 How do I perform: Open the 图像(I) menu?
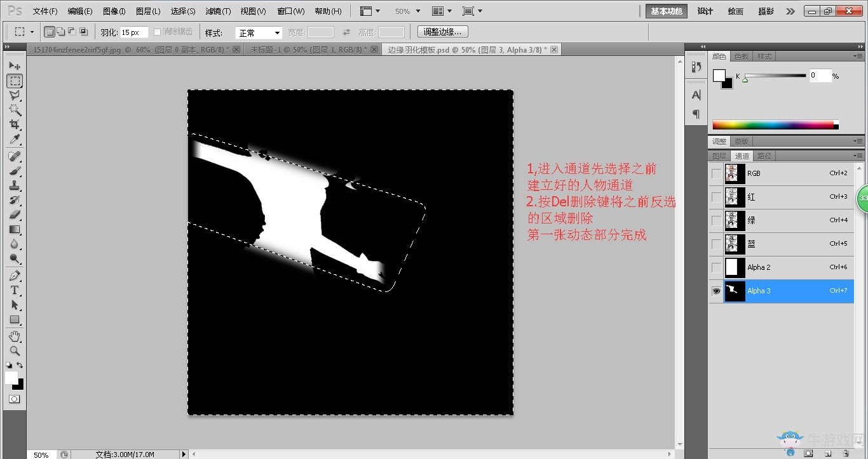(x=114, y=11)
